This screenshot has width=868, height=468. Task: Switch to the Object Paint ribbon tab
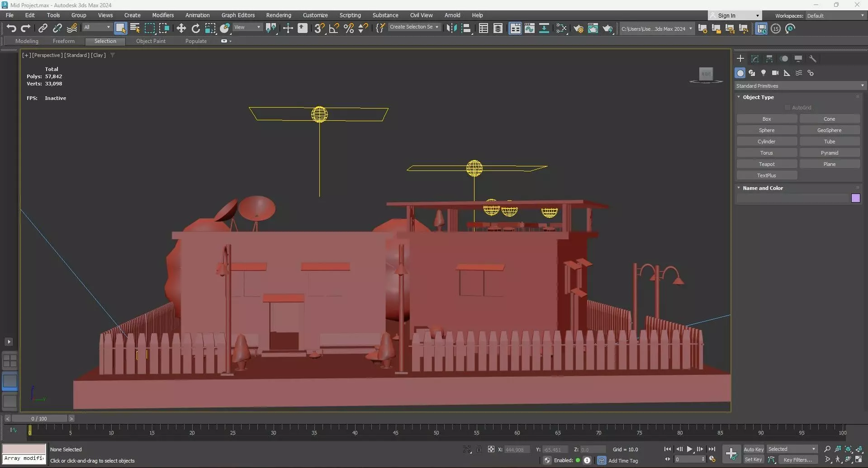pos(151,41)
